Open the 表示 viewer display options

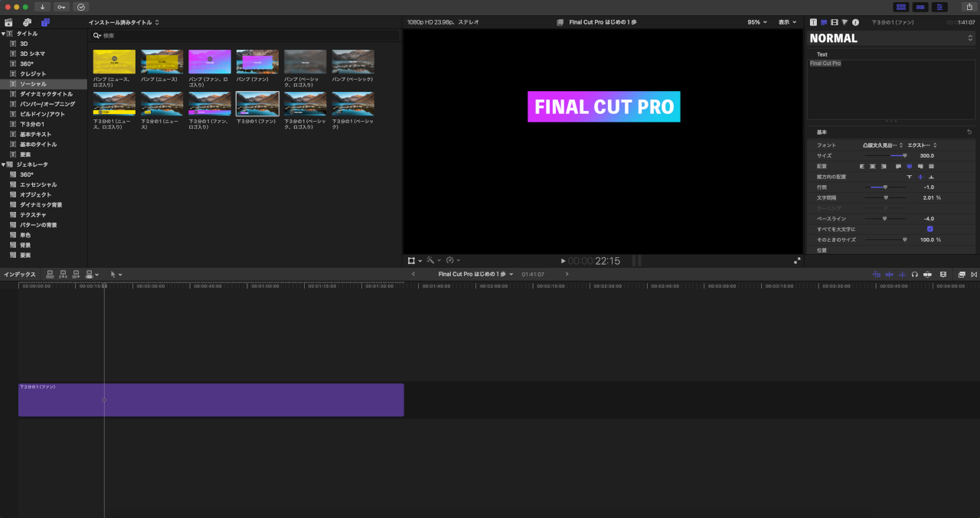coord(787,22)
